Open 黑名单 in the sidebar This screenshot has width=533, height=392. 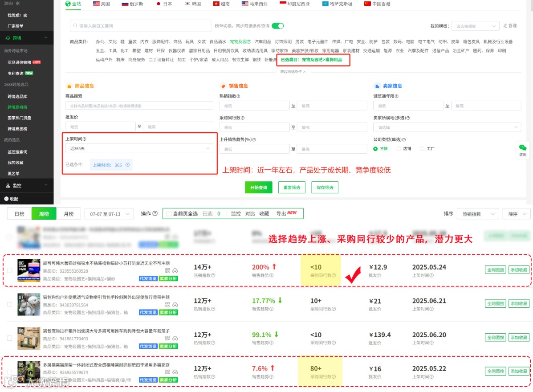(14, 174)
